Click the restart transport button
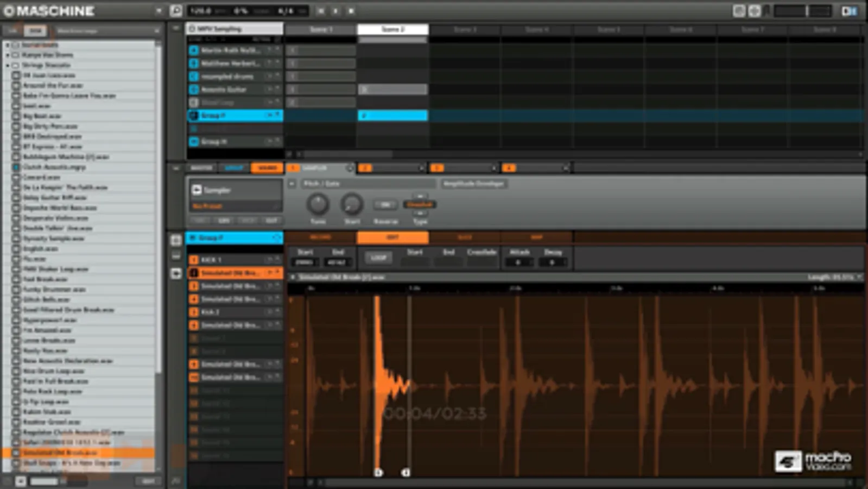 [321, 11]
